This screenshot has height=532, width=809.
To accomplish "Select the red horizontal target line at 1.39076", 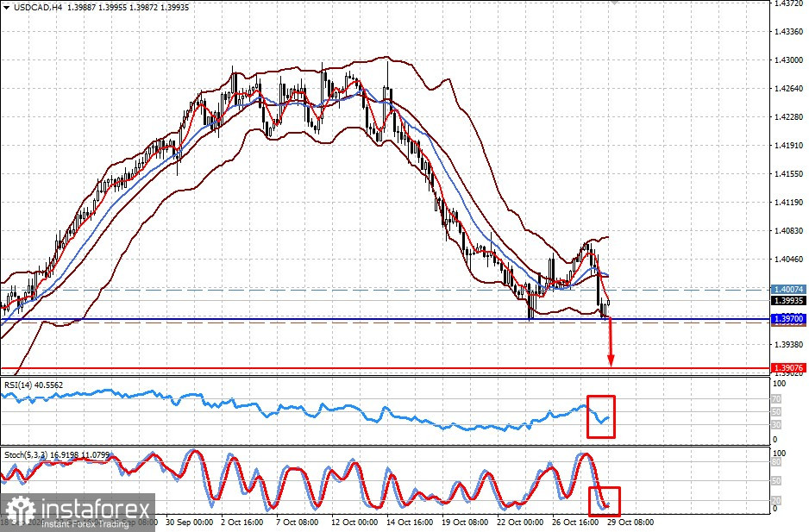I will click(x=385, y=368).
